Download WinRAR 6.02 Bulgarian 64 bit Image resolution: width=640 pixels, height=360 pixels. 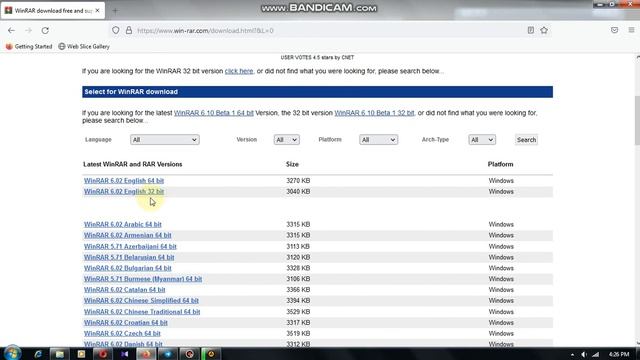pos(128,268)
